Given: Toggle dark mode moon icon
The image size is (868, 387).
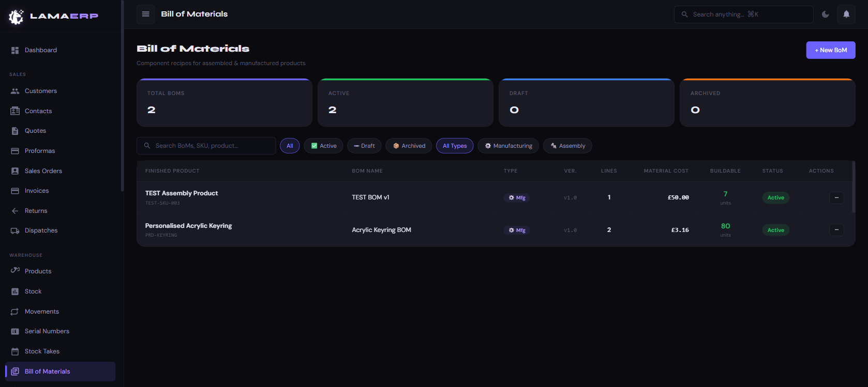Looking at the screenshot, I should 826,14.
